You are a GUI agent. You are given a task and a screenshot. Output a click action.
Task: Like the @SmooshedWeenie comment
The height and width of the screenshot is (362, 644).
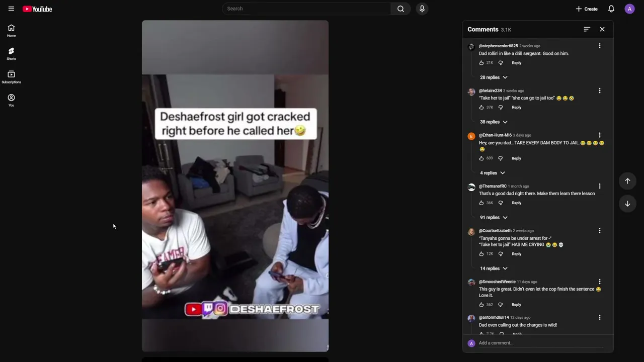(481, 305)
